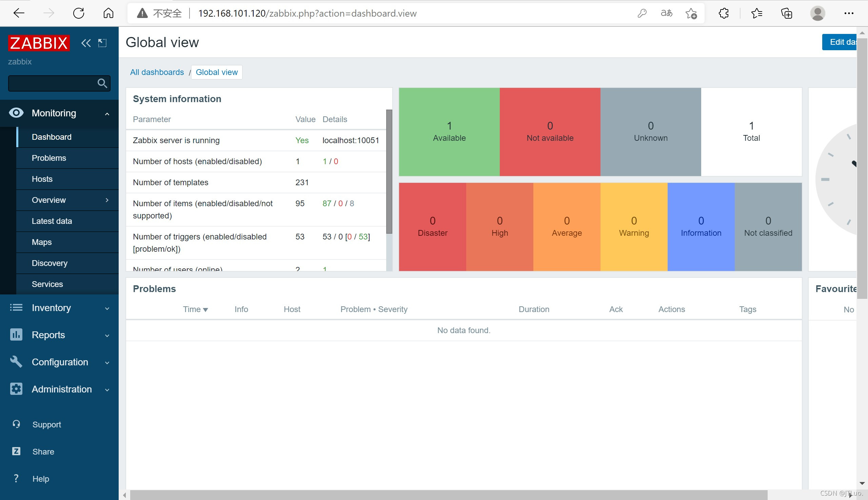The width and height of the screenshot is (868, 500).
Task: Click the System information scrollbar
Action: (389, 172)
